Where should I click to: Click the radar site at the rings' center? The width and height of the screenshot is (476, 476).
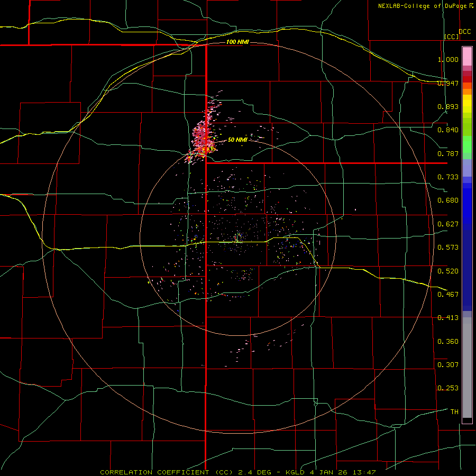(237, 237)
